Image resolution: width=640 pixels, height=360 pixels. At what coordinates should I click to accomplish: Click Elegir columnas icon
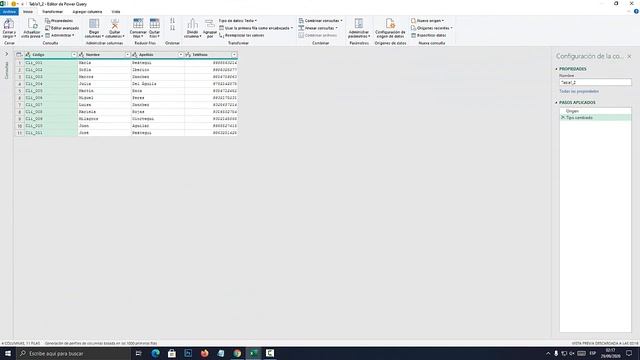(94, 24)
